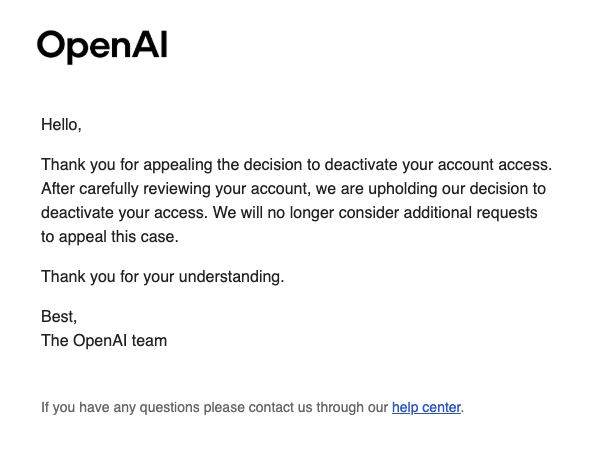The image size is (616, 450).
Task: Click "deactivate your access." on the third line
Action: click(x=124, y=213)
